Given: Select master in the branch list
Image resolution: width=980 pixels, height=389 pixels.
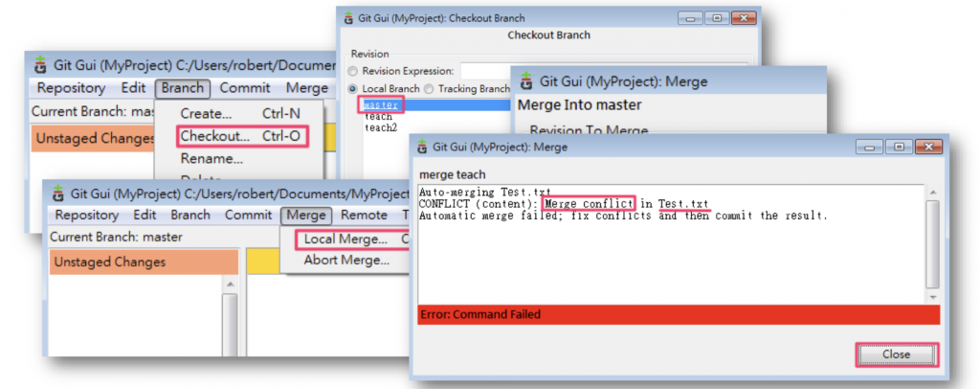Looking at the screenshot, I should [381, 105].
